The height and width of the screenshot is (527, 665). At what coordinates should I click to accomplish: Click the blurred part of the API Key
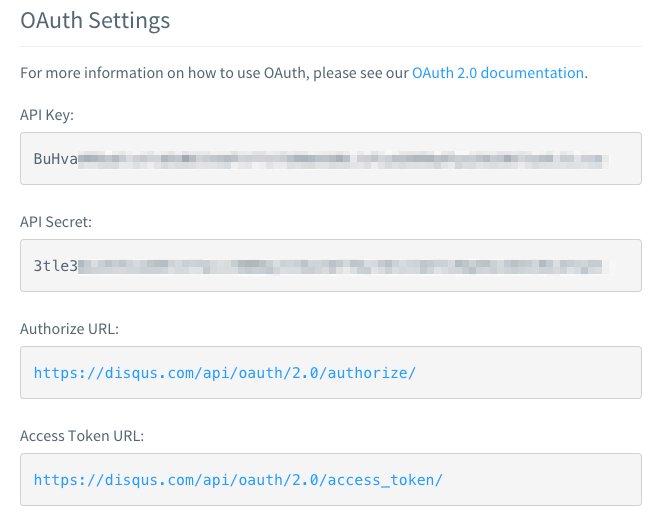pos(344,160)
